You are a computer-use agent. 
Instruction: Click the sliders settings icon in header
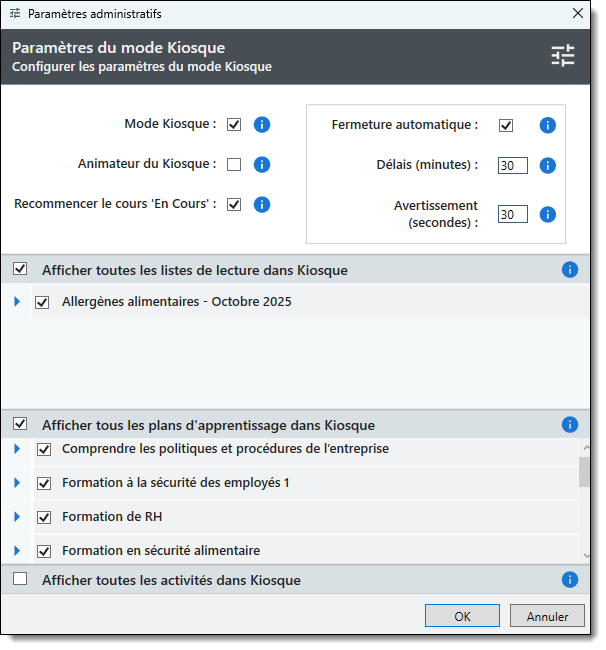[x=563, y=56]
